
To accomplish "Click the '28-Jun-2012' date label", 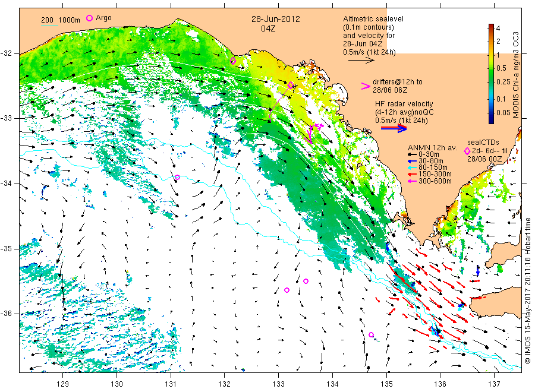I will [276, 19].
